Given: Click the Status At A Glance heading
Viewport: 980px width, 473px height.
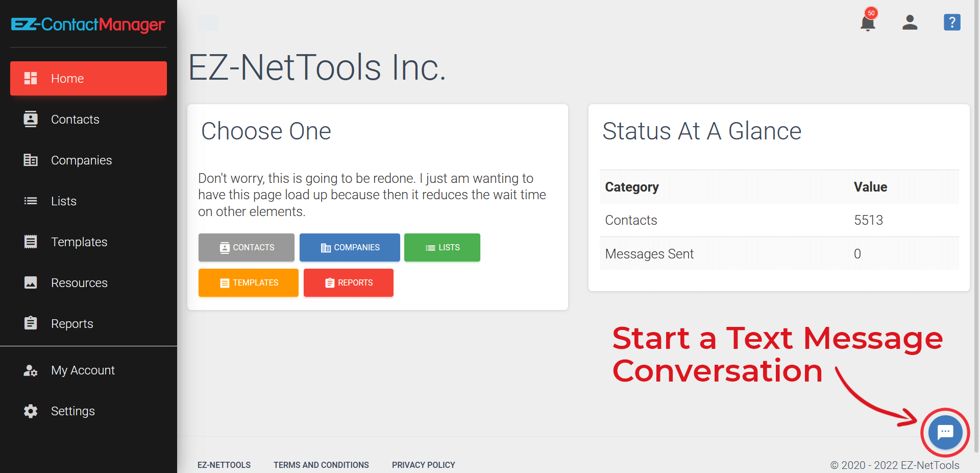Looking at the screenshot, I should click(x=702, y=131).
